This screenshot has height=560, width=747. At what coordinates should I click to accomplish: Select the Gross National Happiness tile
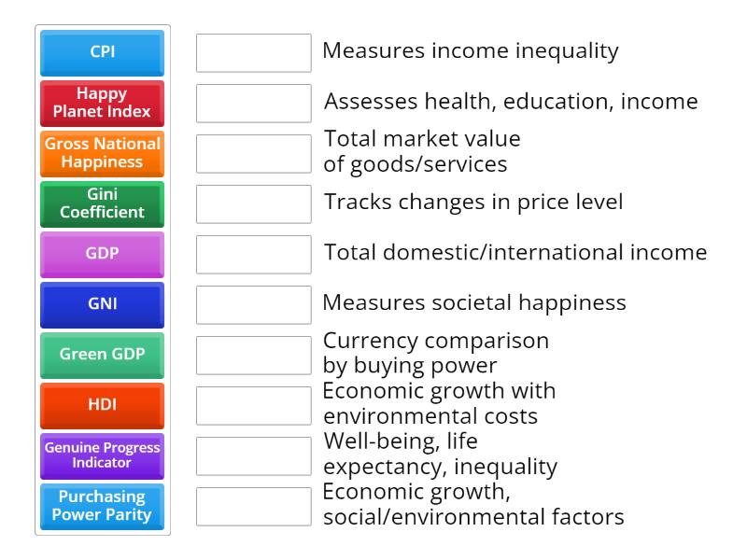(101, 152)
